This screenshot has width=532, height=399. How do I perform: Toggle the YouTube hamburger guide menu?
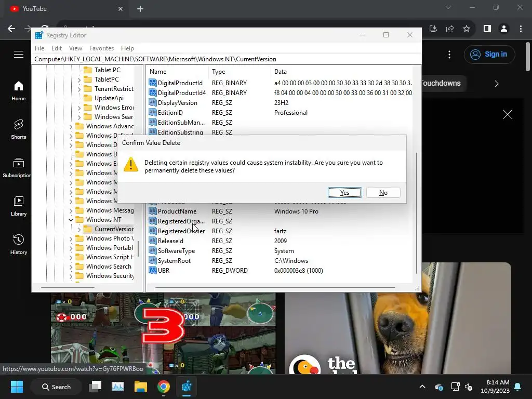(19, 54)
